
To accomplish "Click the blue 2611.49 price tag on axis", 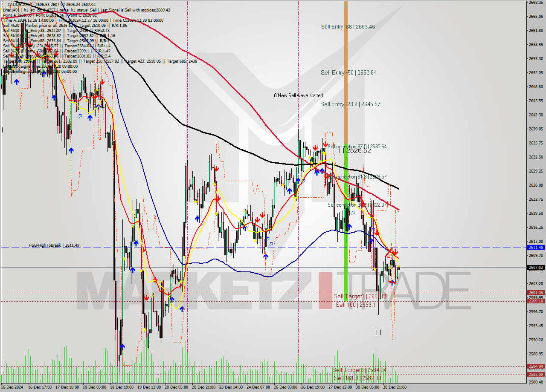I will coord(536,247).
